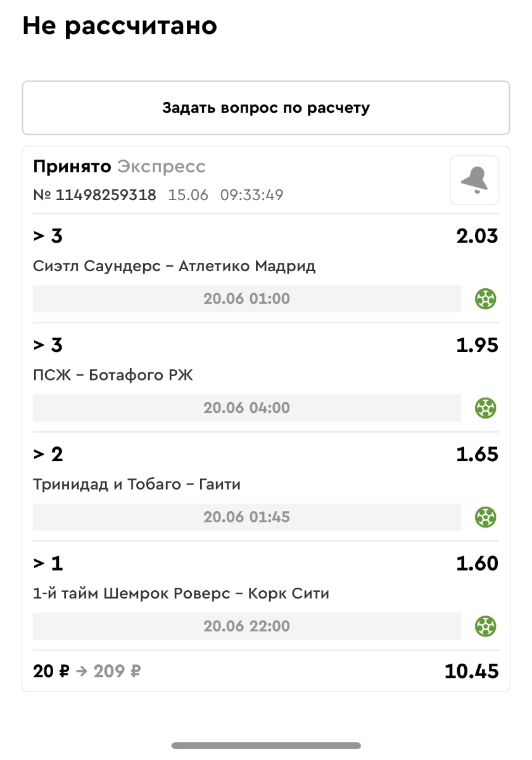Screen dimensions: 532x760
Task: Tap the potential payout 209 ₽
Action: click(x=117, y=671)
